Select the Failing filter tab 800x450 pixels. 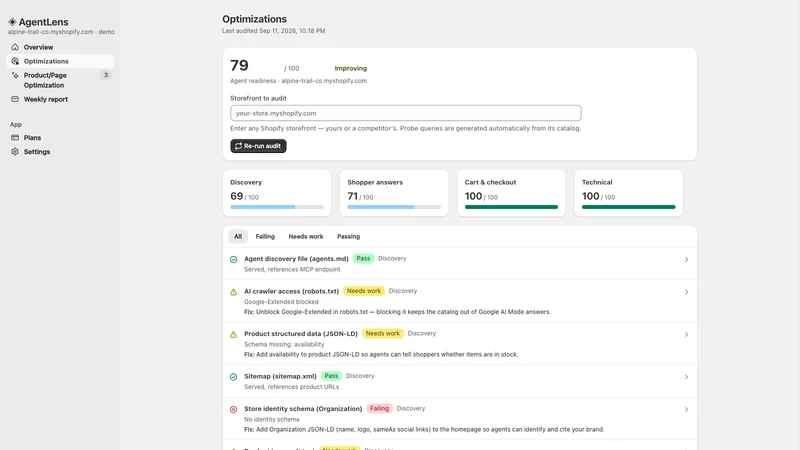[265, 236]
